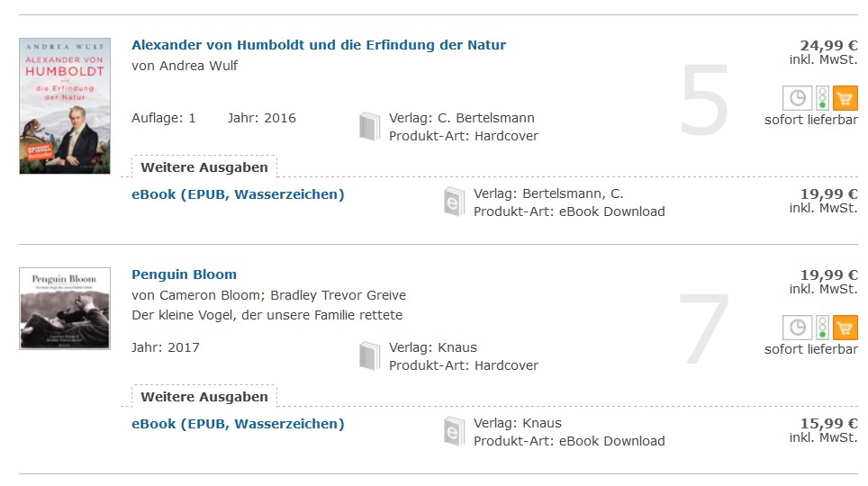Click the Humboldt availability traffic light icon
This screenshot has height=486, width=868.
(x=822, y=97)
